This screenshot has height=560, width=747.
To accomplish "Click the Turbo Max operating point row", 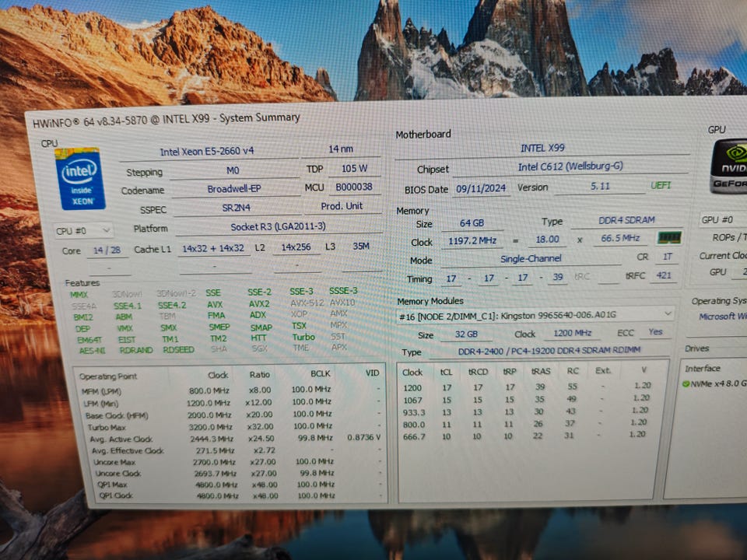I will 234,427.
